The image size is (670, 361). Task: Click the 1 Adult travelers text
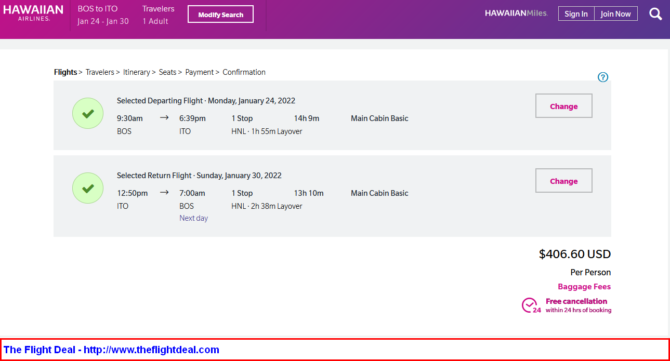pos(155,21)
